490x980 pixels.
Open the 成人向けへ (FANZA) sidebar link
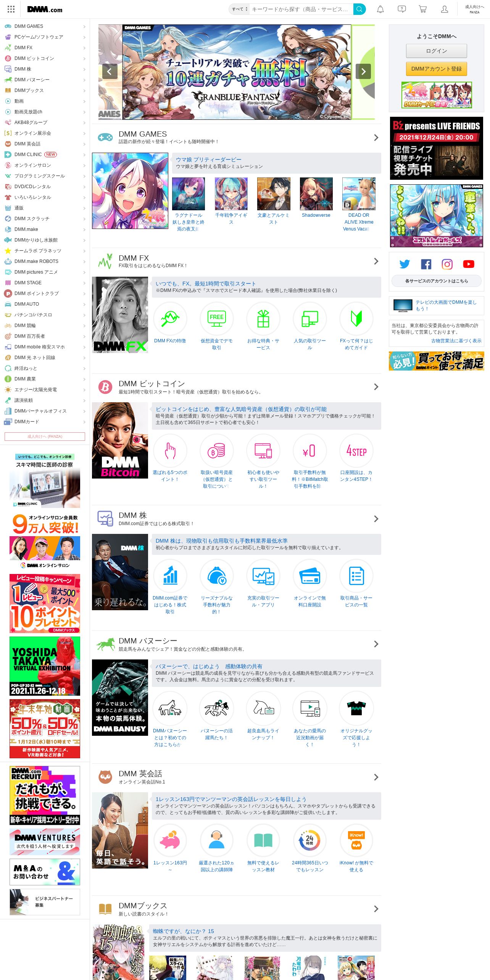[x=45, y=437]
